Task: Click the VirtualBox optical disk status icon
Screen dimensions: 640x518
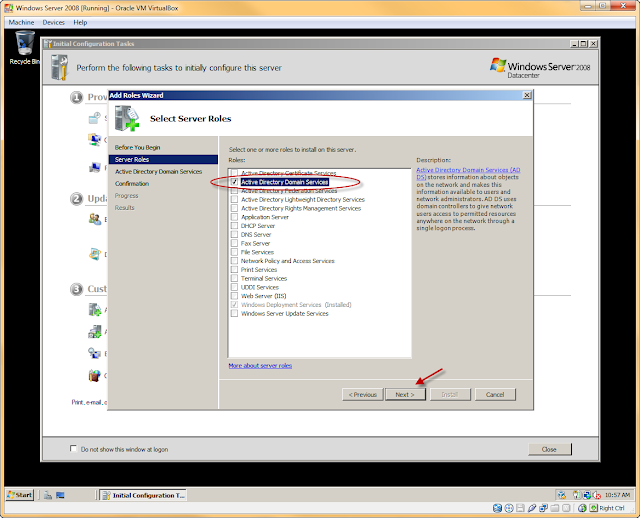Action: [509, 508]
